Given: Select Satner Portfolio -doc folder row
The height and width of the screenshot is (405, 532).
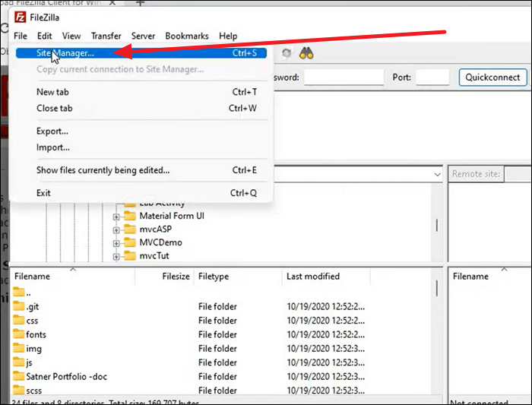Looking at the screenshot, I should click(x=222, y=376).
